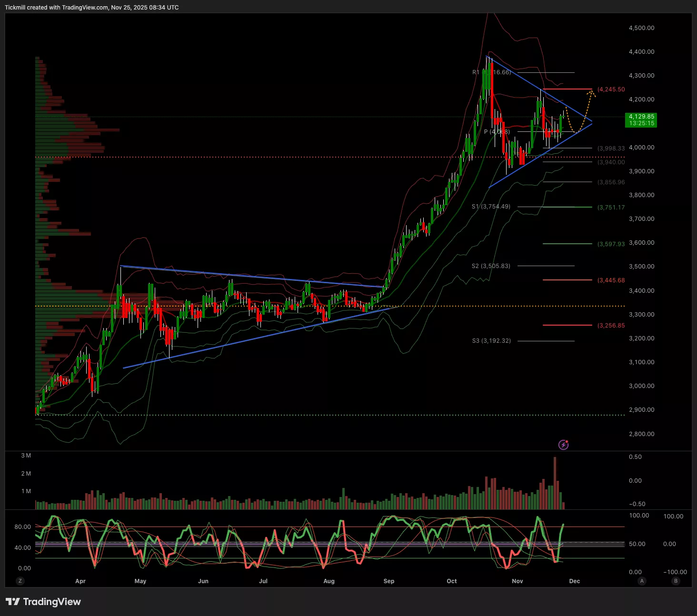Image resolution: width=697 pixels, height=616 pixels.
Task: Click the 4,500.00 price axis label
Action: point(641,28)
